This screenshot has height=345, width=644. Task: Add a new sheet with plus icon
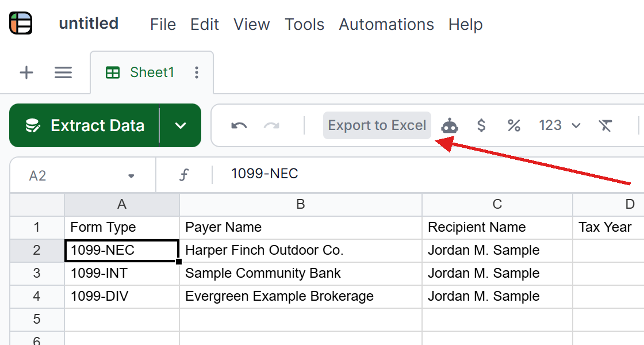coord(26,72)
